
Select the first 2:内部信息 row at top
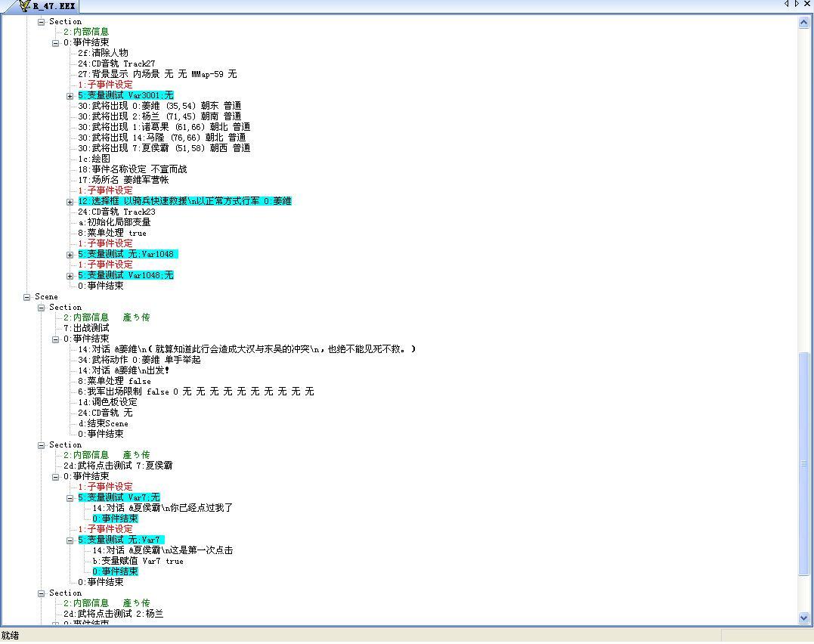point(86,33)
